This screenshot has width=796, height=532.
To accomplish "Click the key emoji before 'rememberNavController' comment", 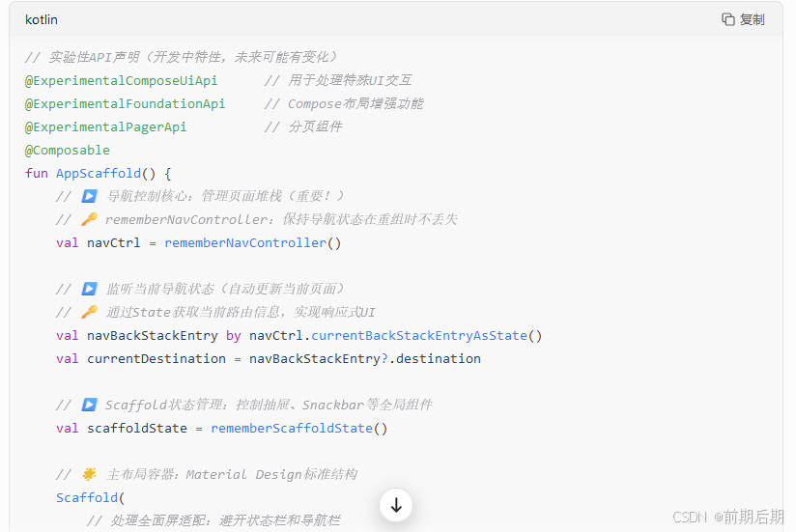I will coord(89,219).
